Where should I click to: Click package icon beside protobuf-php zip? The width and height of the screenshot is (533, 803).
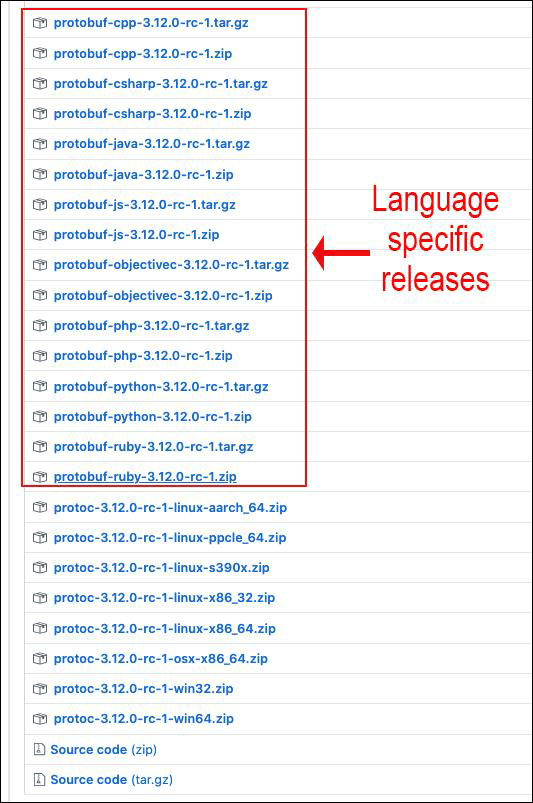point(40,356)
